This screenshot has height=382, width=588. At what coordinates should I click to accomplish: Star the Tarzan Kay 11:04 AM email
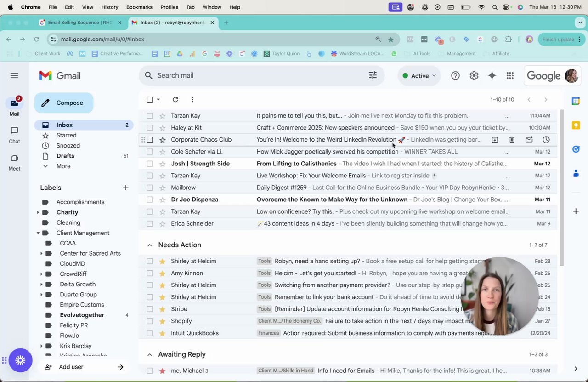coord(162,116)
